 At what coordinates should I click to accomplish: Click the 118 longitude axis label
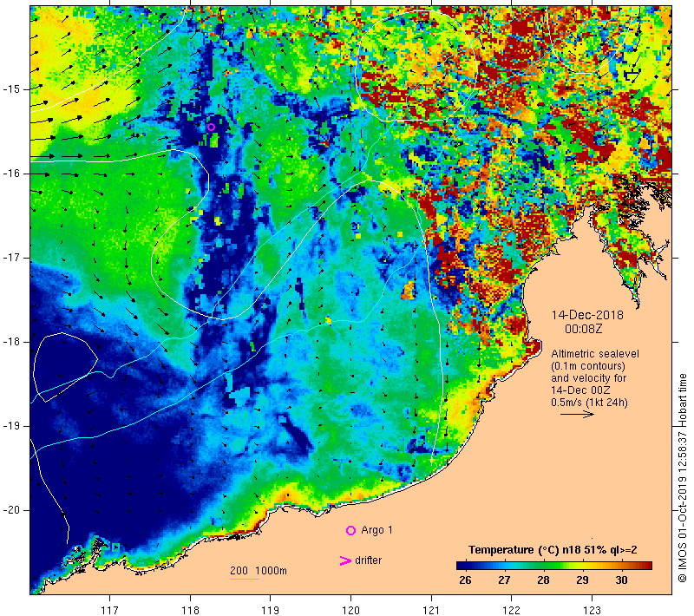(190, 610)
